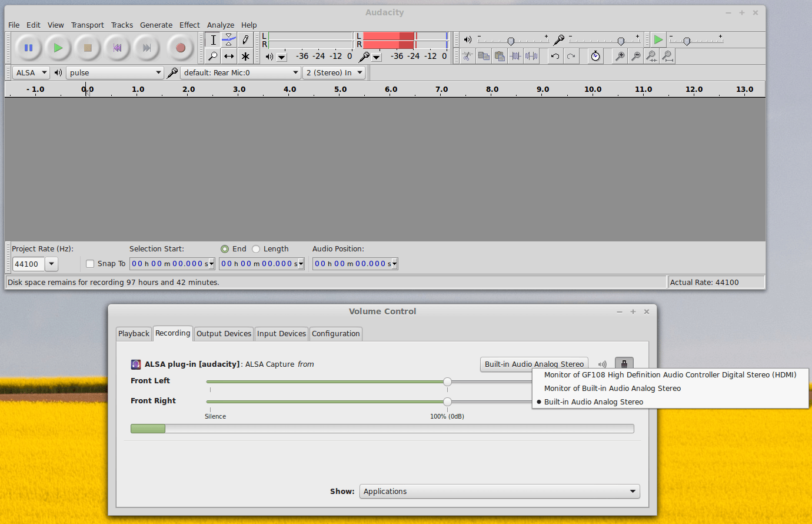Screen dimensions: 812x524
Task: Skip to Start of the project
Action: (117, 48)
